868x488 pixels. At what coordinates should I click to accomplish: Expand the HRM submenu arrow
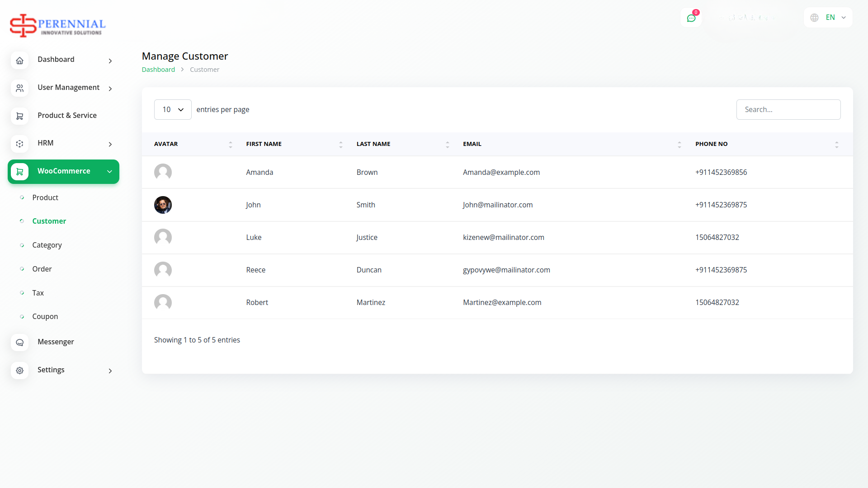[x=110, y=144]
